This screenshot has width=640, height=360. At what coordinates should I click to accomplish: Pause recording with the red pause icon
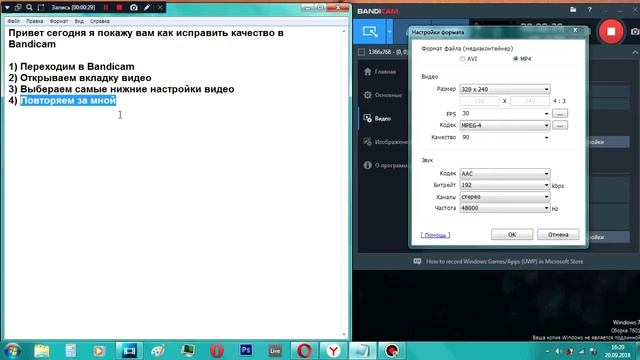pos(106,7)
